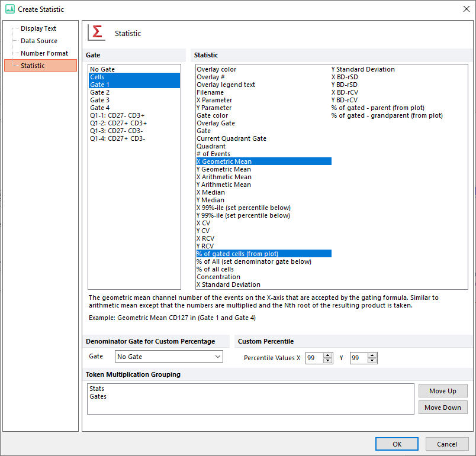Select Y Geometric Mean statistic
This screenshot has height=456, width=476.
tap(264, 169)
